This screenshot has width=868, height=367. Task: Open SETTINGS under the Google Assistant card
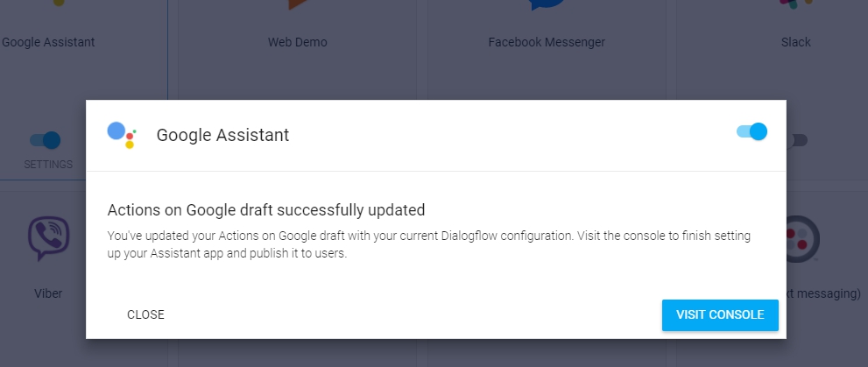[x=48, y=165]
